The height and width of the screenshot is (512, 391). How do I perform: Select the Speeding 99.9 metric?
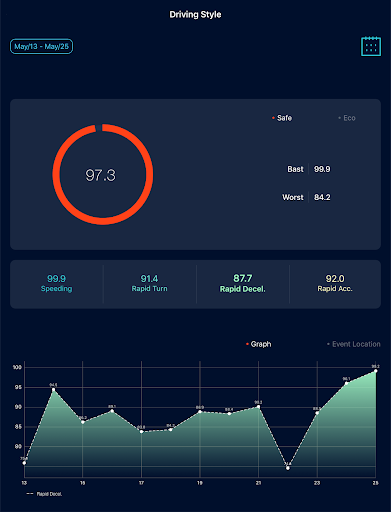coord(56,283)
